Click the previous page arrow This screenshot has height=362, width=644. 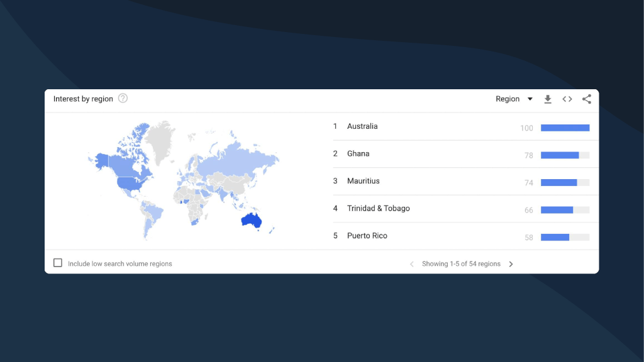412,264
